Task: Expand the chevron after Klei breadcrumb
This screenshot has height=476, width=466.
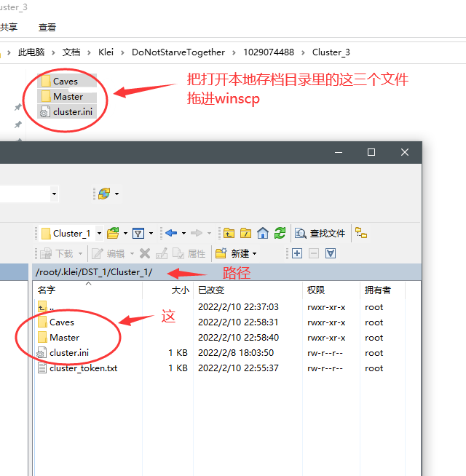Action: [x=122, y=52]
